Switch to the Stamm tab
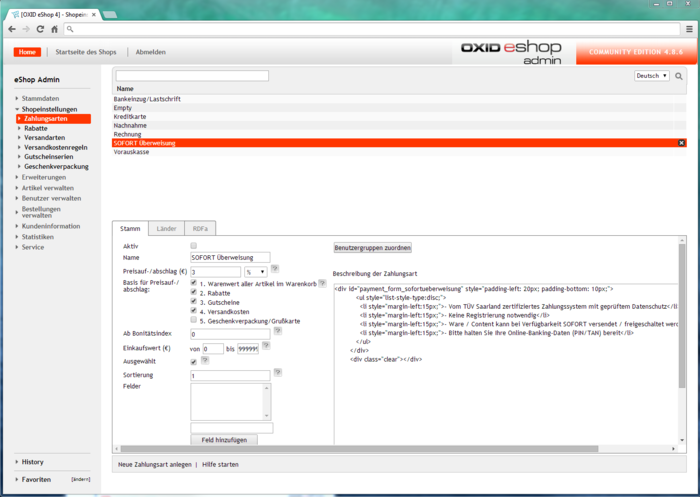700x497 pixels. coord(130,229)
